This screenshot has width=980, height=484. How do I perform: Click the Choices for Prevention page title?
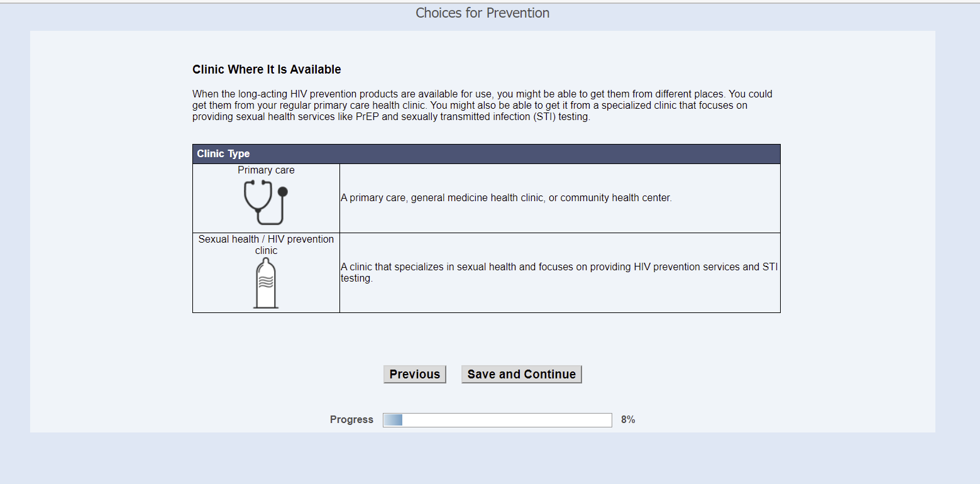point(482,13)
